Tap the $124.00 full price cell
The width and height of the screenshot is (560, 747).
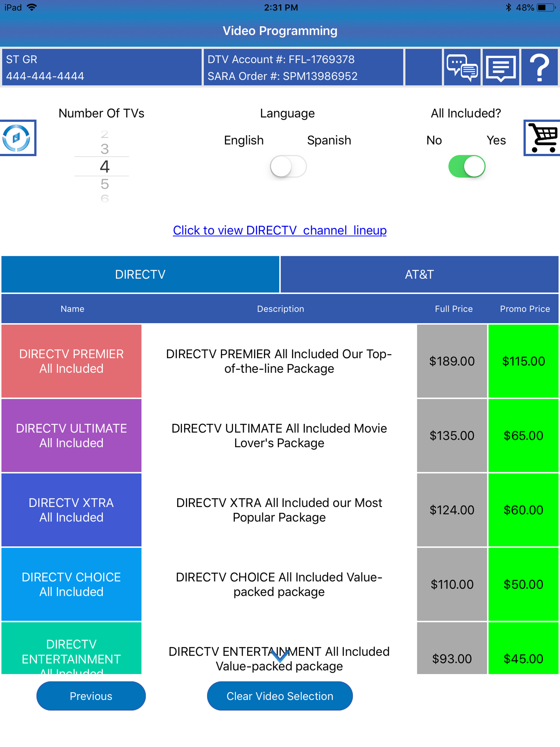tap(452, 510)
